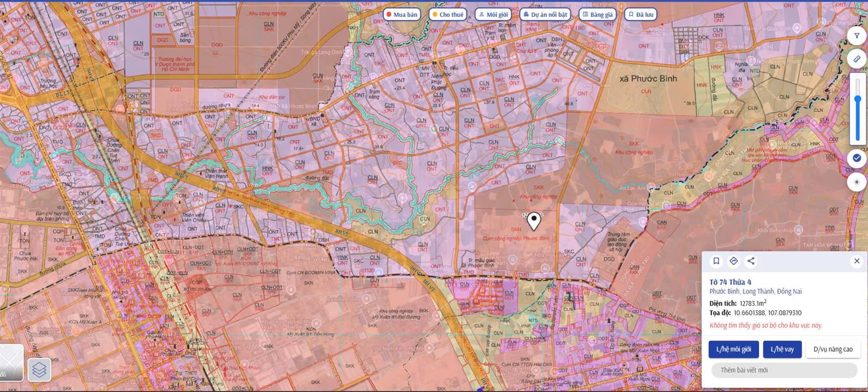The height and width of the screenshot is (392, 868).
Task: Select the ruler measurement tool
Action: (857, 59)
